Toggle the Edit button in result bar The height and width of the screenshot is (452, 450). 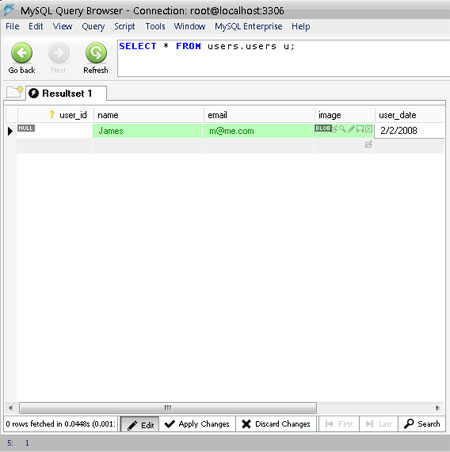[140, 424]
